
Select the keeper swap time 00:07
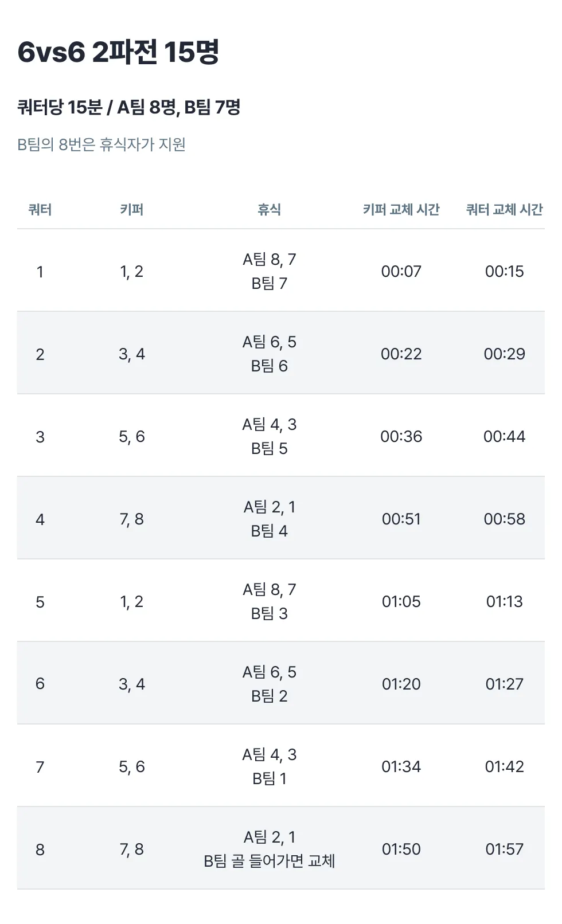pyautogui.click(x=401, y=271)
